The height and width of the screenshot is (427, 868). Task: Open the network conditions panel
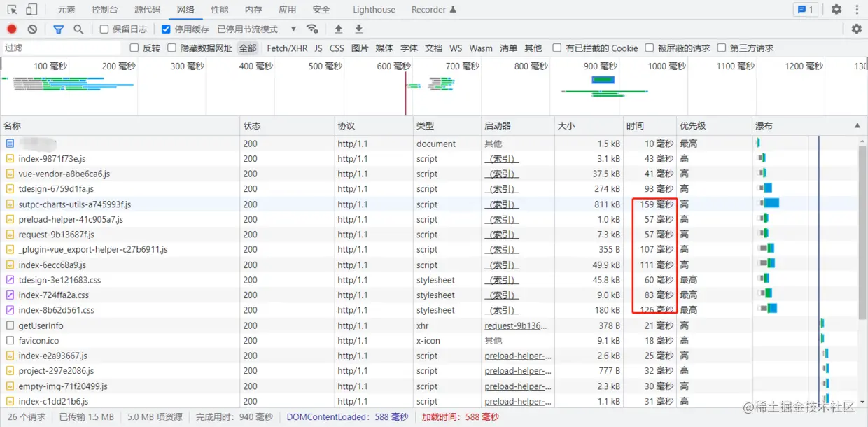(x=313, y=29)
